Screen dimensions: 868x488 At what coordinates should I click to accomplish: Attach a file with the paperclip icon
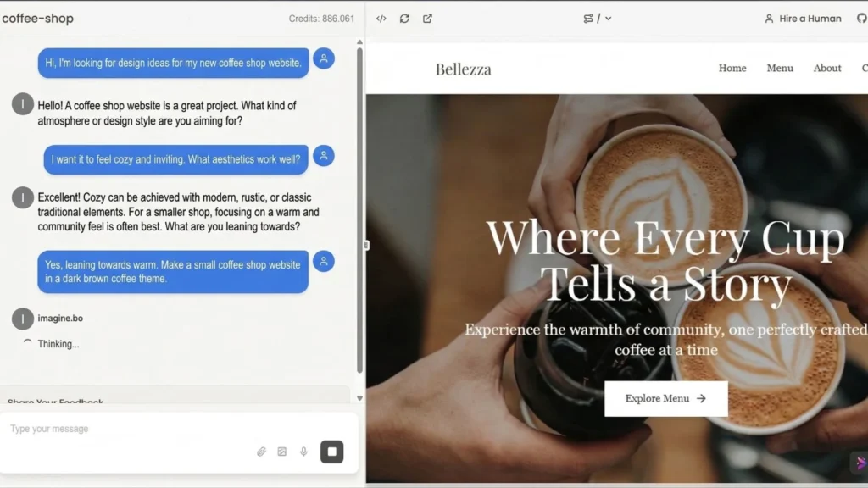(x=261, y=452)
